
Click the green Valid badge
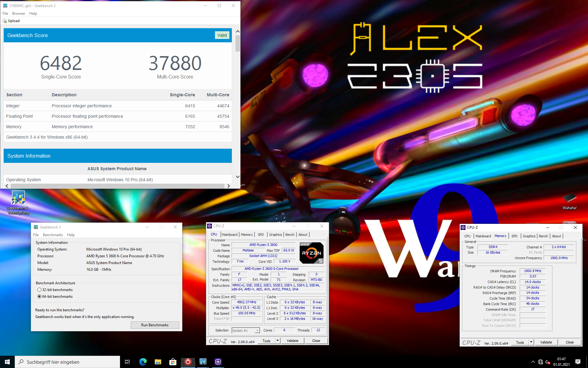222,35
